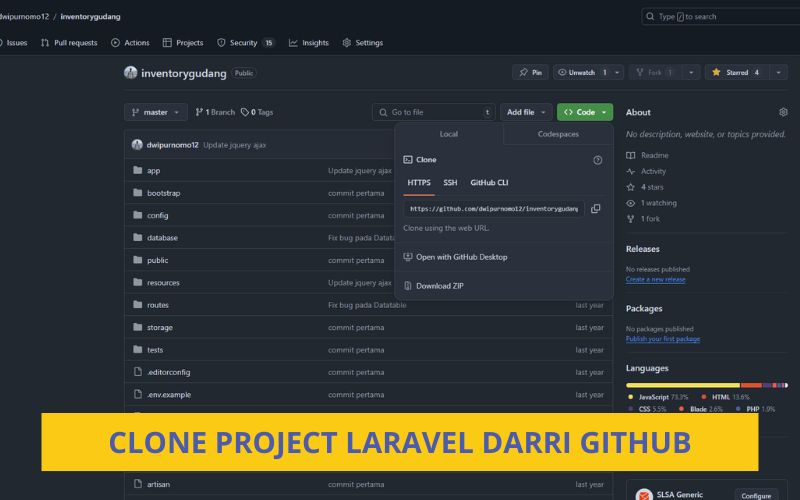Open the Security tab
800x500 pixels.
pyautogui.click(x=246, y=43)
